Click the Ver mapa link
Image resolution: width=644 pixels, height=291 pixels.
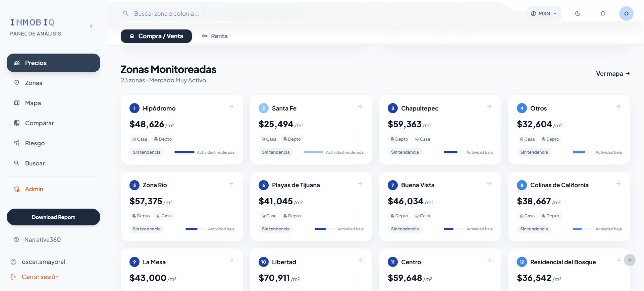[x=612, y=74]
